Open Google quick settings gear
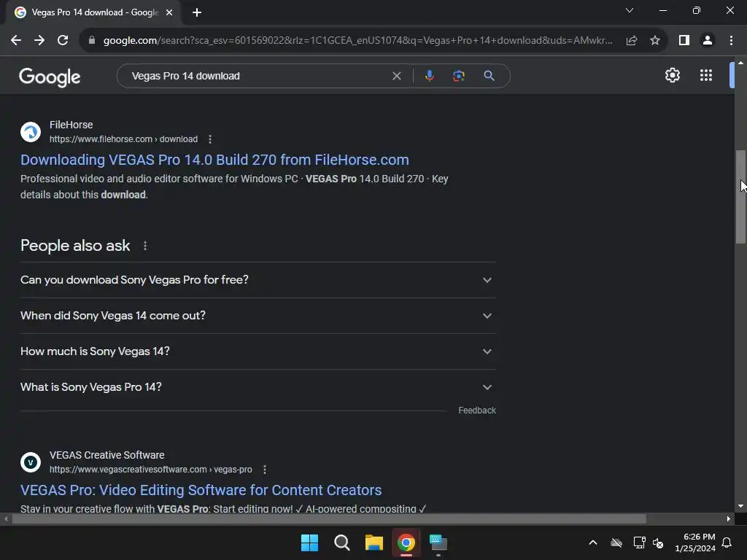 click(672, 75)
